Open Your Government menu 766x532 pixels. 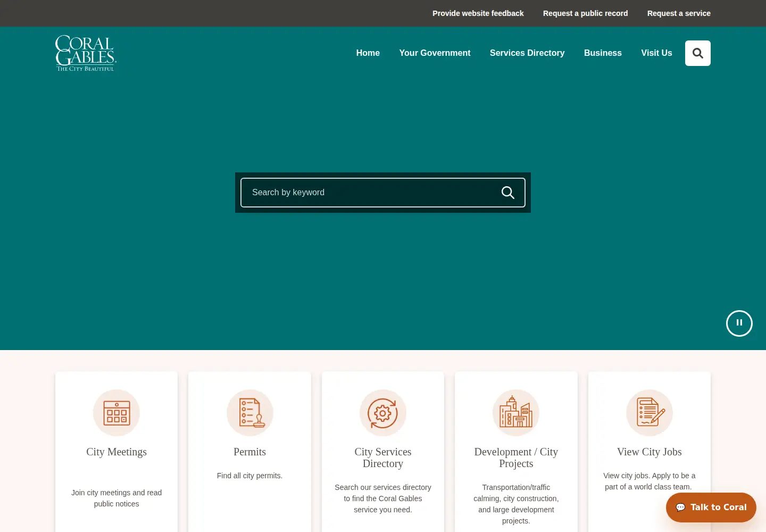[435, 53]
